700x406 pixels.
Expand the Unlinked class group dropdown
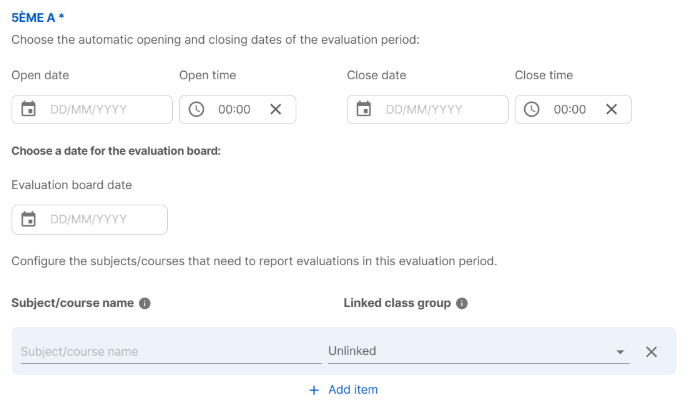point(620,352)
